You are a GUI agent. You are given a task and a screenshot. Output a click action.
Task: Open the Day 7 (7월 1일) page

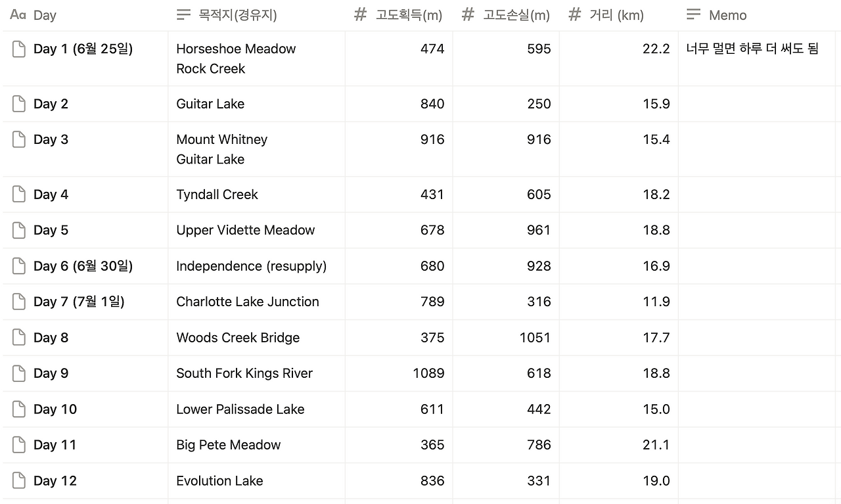tap(79, 302)
